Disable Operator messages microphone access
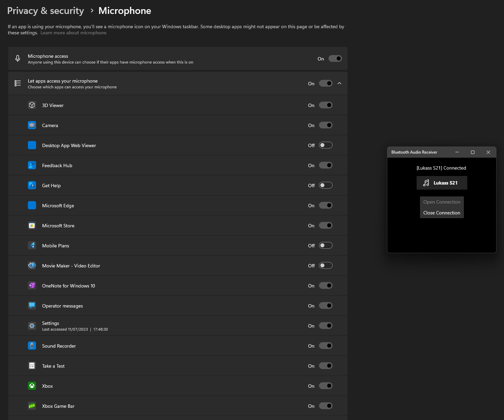This screenshot has width=504, height=420. [x=326, y=305]
